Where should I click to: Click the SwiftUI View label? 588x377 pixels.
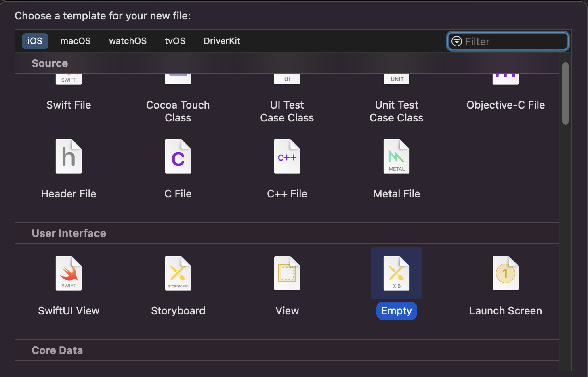click(x=69, y=311)
